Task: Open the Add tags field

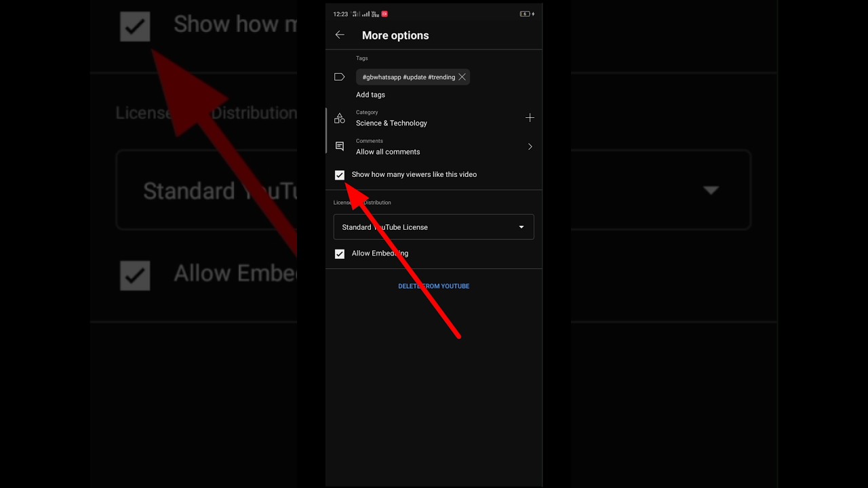Action: [370, 95]
